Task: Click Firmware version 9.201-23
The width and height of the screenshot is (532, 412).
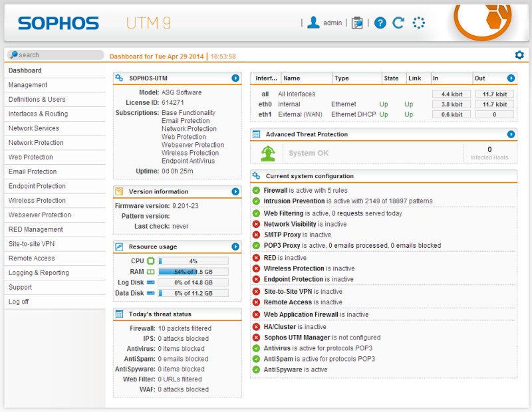Action: 186,206
